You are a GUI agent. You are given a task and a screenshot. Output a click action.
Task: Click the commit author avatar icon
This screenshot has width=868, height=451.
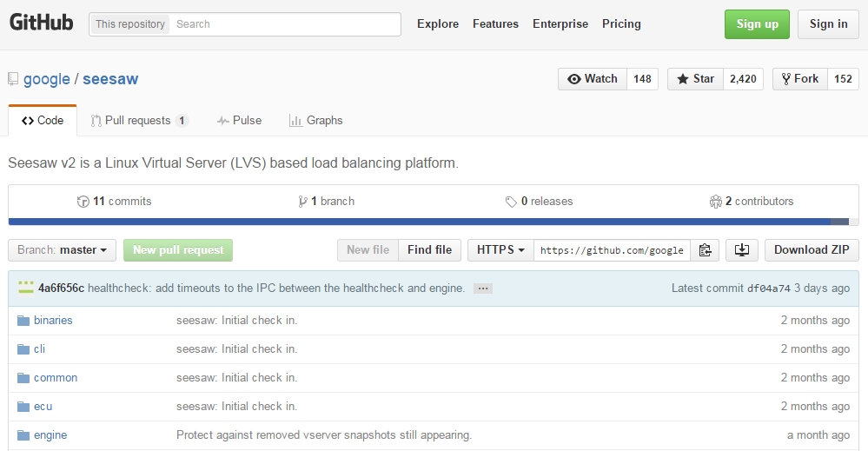(26, 289)
